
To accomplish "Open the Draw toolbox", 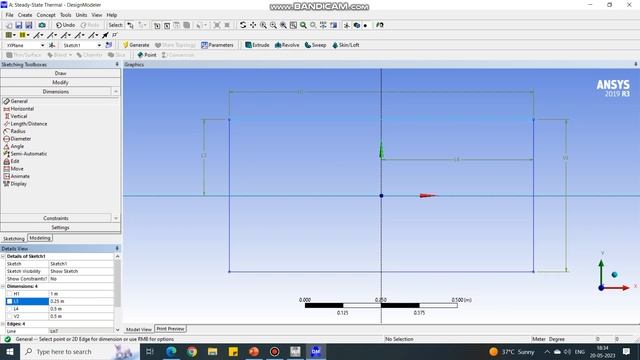I will (x=60, y=73).
